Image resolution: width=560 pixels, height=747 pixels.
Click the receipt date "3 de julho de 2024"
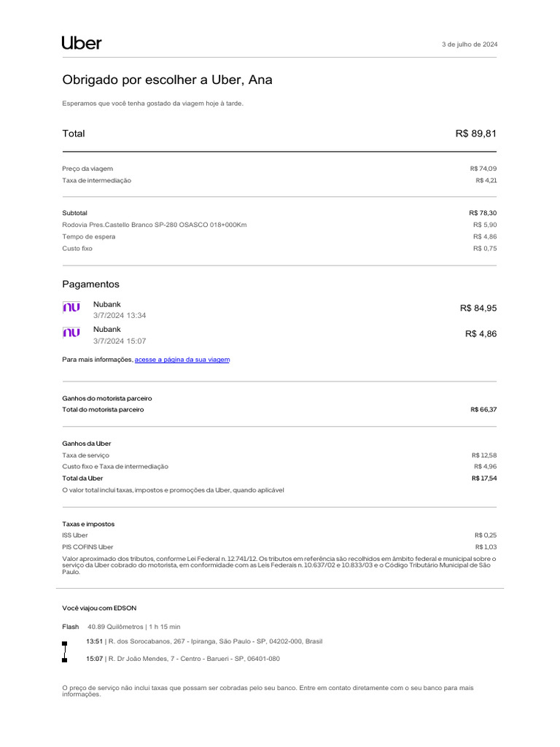click(470, 44)
